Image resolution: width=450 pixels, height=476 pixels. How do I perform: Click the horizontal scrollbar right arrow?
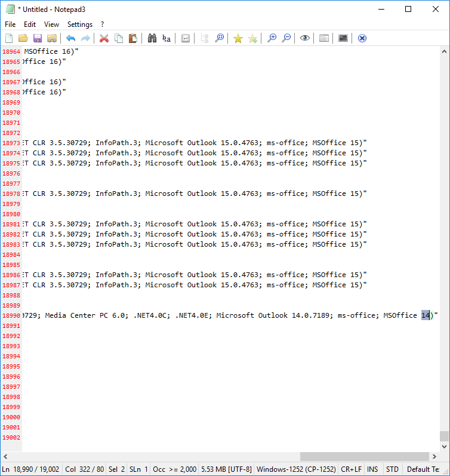coord(434,456)
